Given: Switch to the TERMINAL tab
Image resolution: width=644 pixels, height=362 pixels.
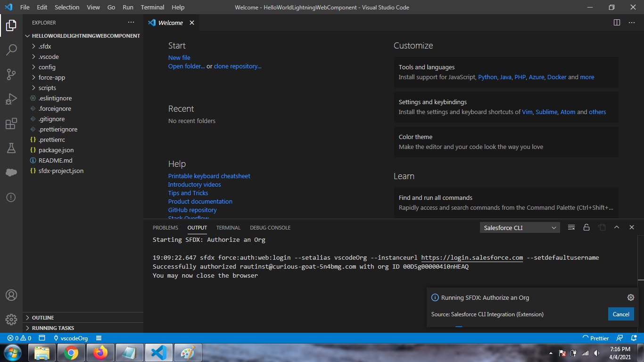Looking at the screenshot, I should [x=228, y=228].
